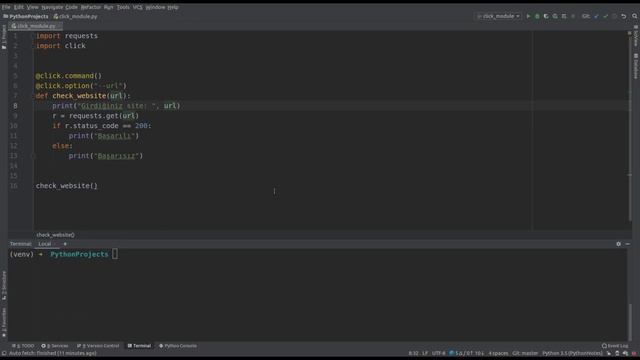Update project with the blue Git arrow
The width and height of the screenshot is (640, 360).
click(596, 16)
